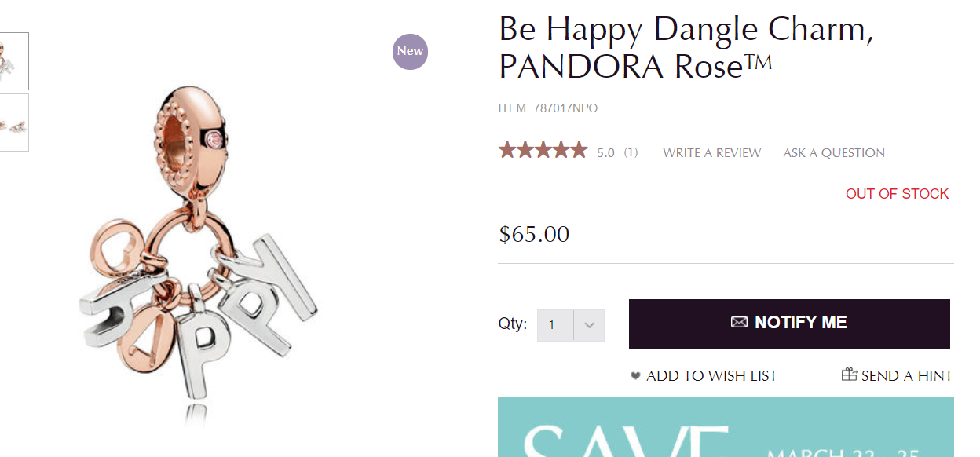
Task: Select the second product thumbnail
Action: coord(14,122)
